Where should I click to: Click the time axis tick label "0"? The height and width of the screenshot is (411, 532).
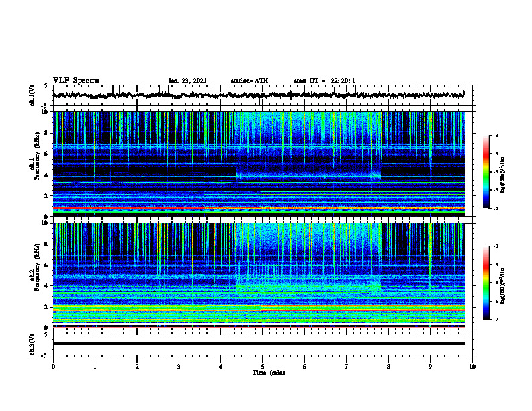tap(53, 367)
